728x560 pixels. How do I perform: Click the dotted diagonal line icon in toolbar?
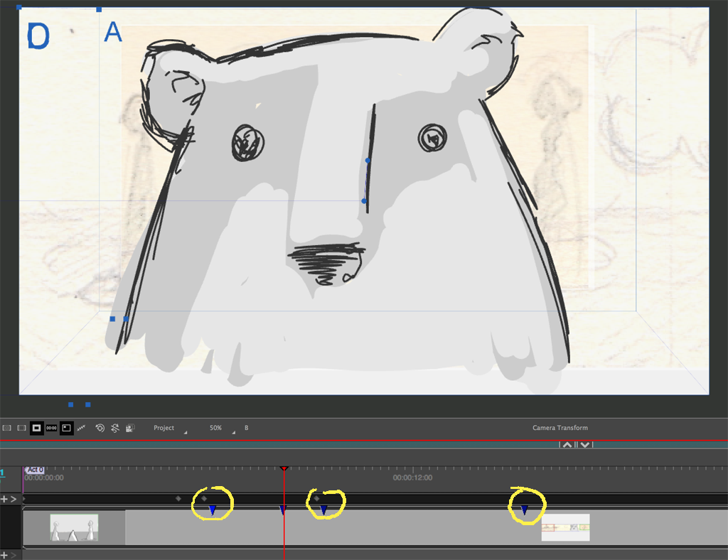81,428
